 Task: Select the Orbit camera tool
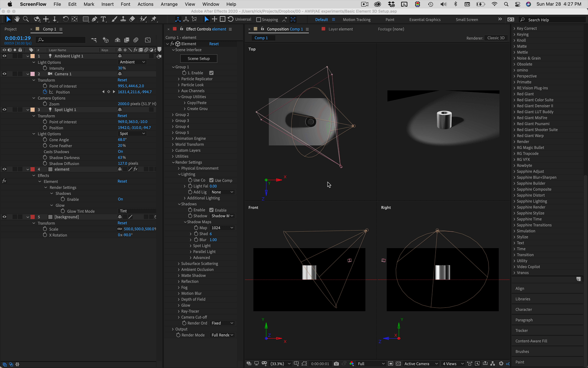tap(37, 19)
